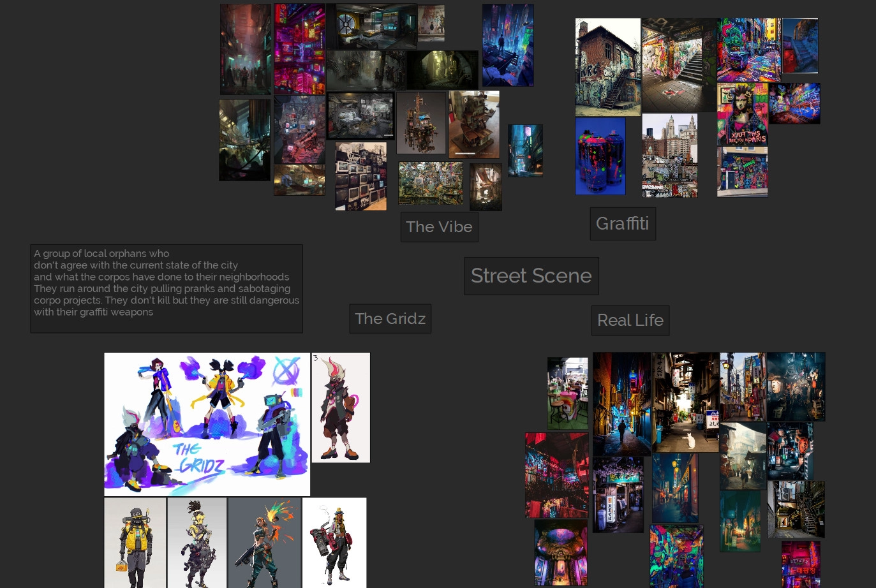Click the "The Gridz" text label
The height and width of the screenshot is (588, 876).
click(x=390, y=318)
